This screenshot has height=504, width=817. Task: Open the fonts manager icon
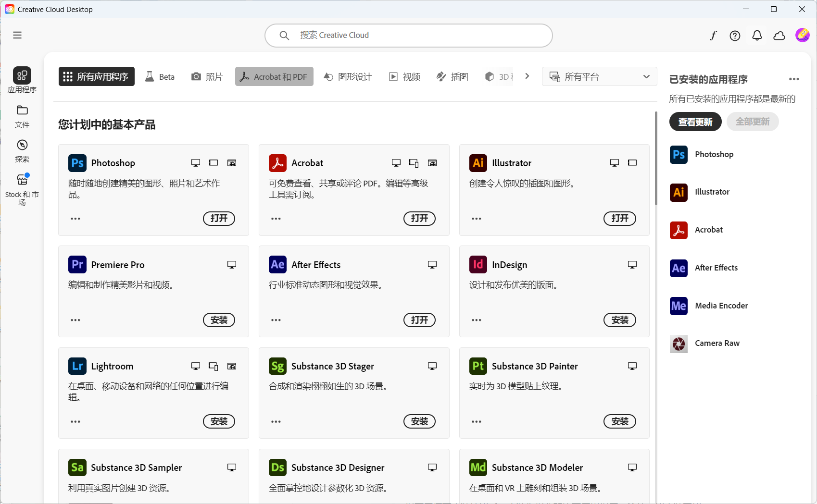pos(713,36)
